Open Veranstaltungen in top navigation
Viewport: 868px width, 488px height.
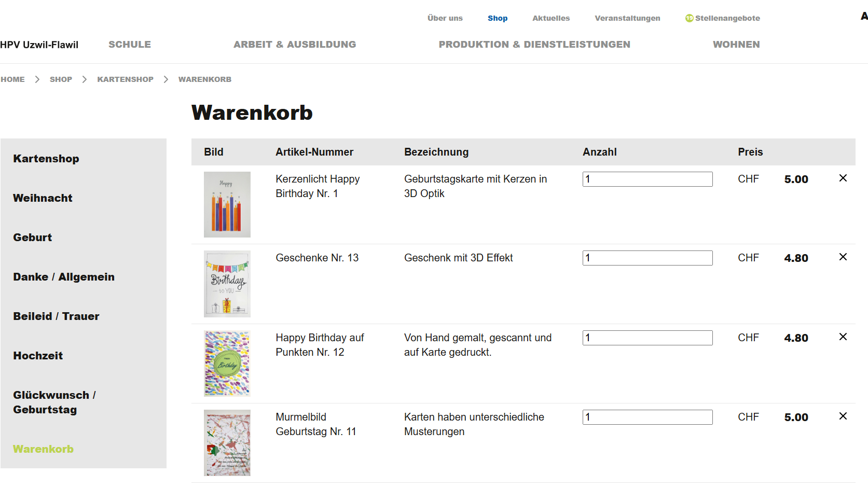pos(627,18)
